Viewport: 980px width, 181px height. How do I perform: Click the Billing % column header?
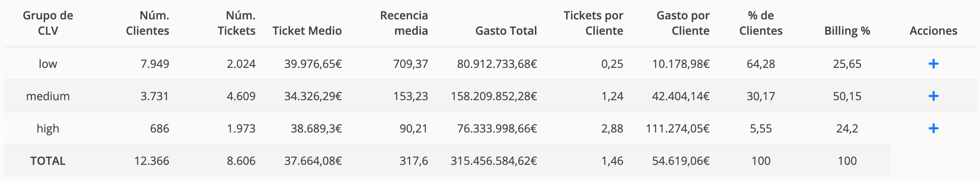point(847,31)
